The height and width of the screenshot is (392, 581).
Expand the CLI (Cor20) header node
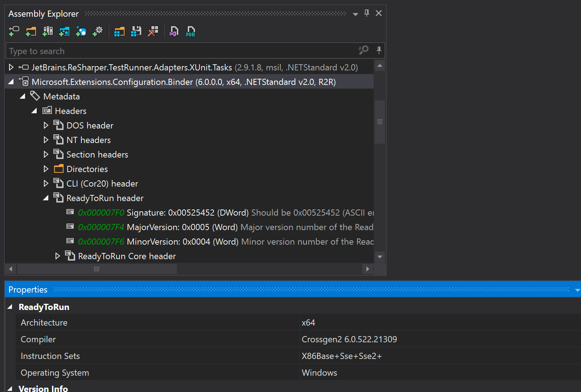[46, 183]
